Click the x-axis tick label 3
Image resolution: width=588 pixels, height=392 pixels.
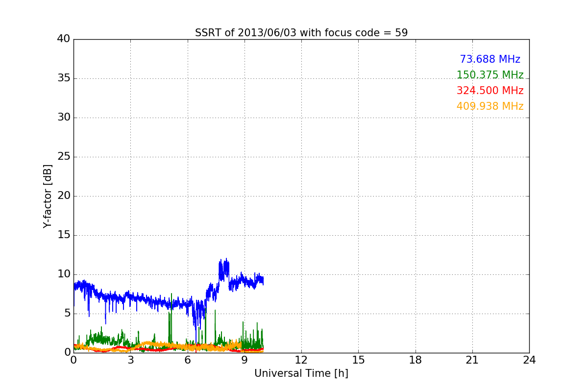130,360
